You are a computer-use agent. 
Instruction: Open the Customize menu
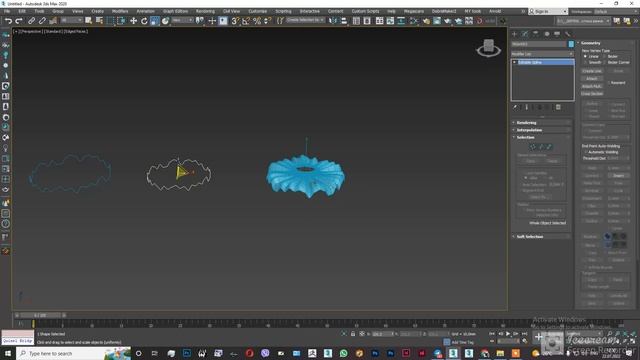tap(258, 11)
